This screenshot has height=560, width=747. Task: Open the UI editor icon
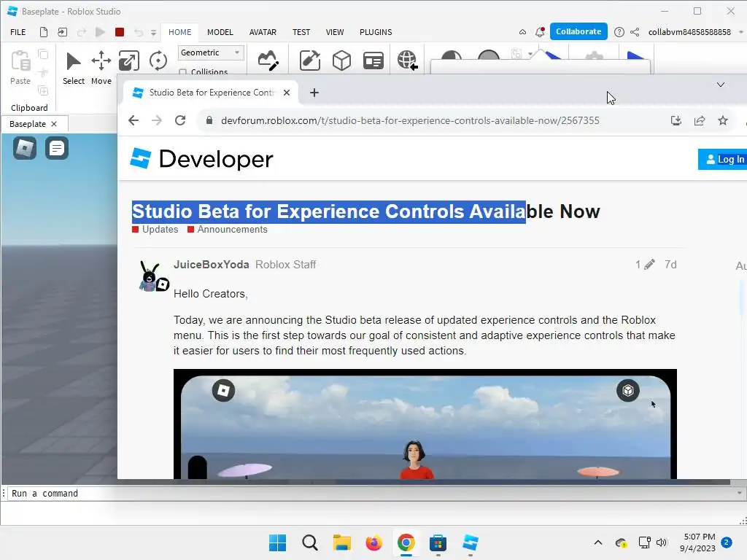pos(373,61)
